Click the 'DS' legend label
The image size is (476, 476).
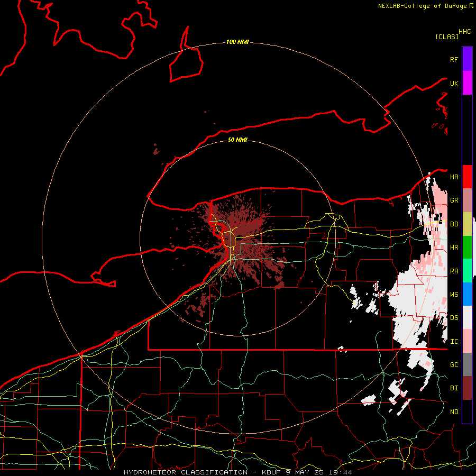454,318
